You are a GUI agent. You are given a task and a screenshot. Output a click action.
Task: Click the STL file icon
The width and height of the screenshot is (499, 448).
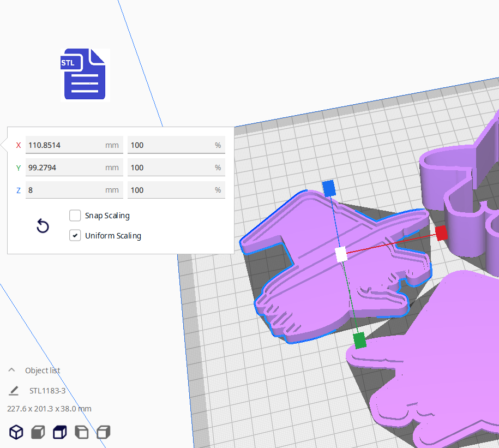pos(85,75)
